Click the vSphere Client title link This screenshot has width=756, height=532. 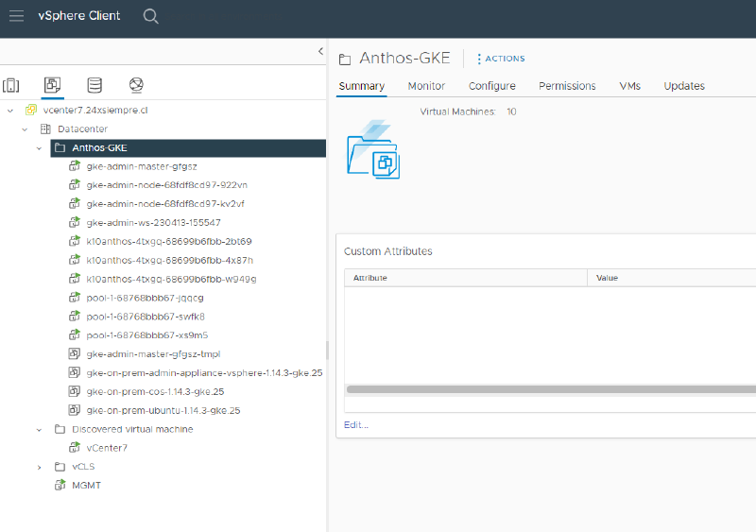point(79,15)
